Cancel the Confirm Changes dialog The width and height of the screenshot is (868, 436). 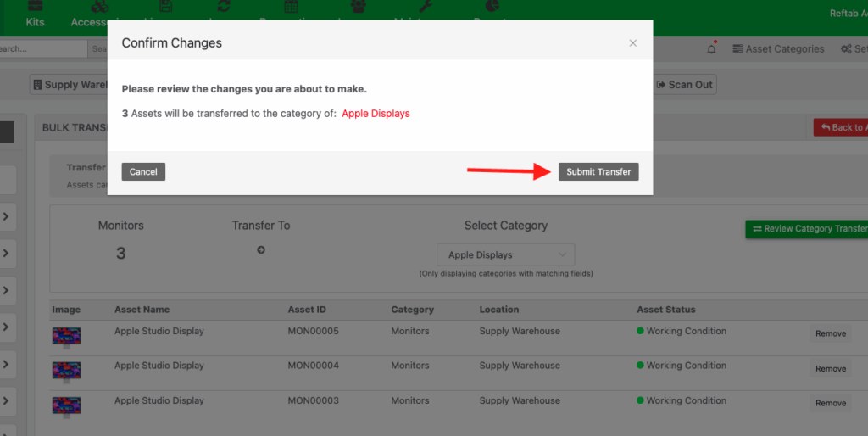(143, 171)
